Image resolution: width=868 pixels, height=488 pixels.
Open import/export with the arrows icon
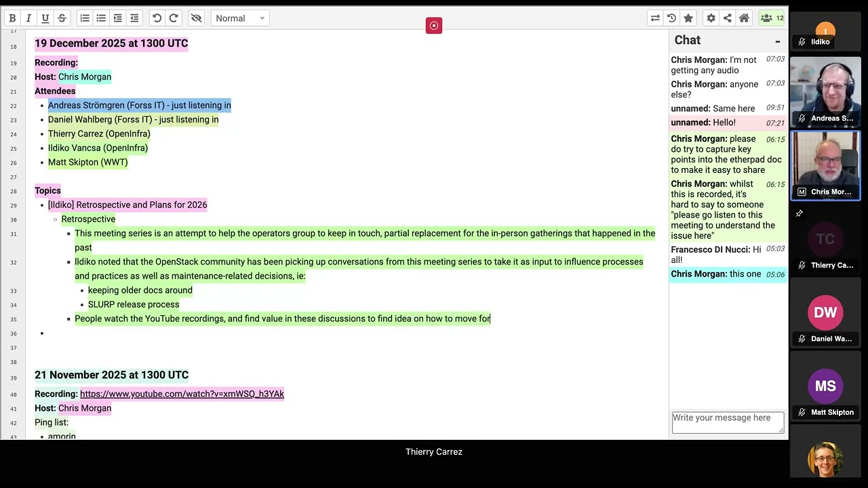point(655,18)
